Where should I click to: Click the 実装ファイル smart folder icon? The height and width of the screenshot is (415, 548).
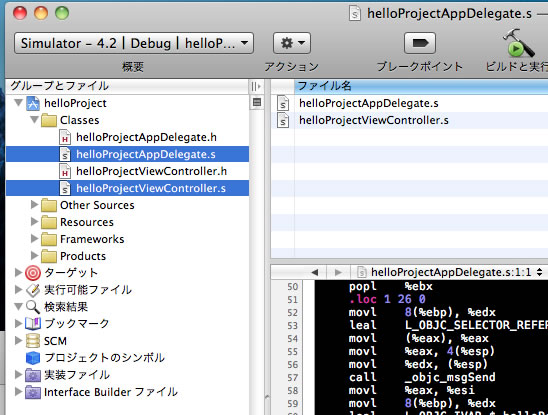click(33, 375)
